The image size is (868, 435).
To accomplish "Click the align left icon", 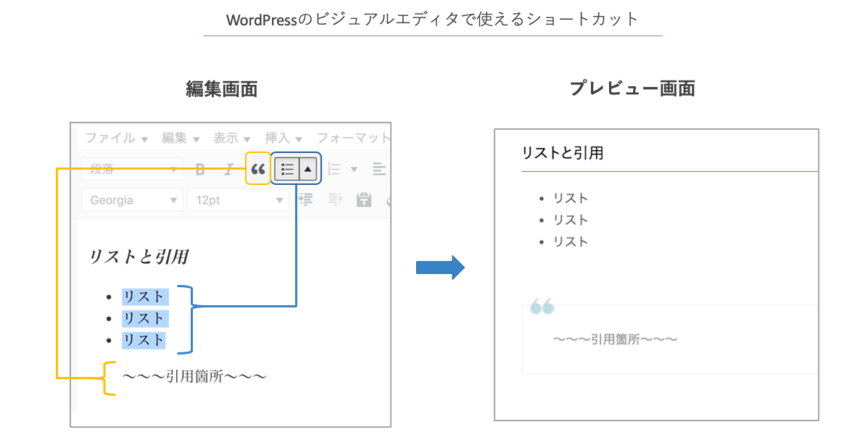I will [x=379, y=170].
